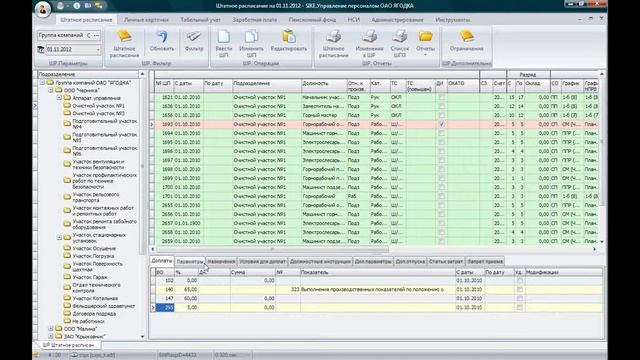The width and height of the screenshot is (640, 360).
Task: Click the Штатное расписание book icon in ШР. Фильтр group
Action: pyautogui.click(x=124, y=36)
